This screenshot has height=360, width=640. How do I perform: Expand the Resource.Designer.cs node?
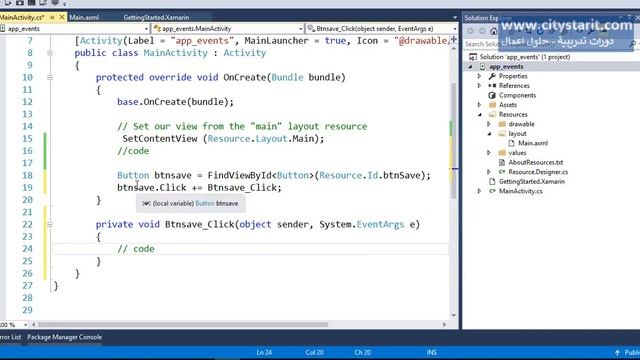(x=489, y=172)
